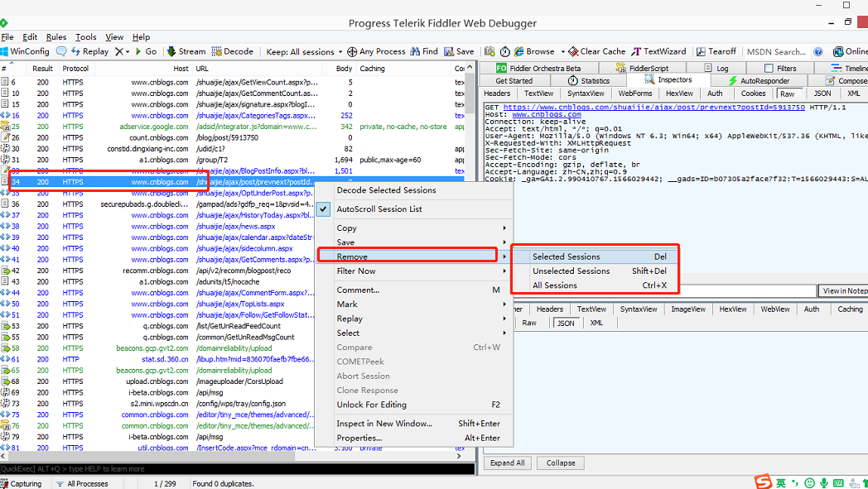The height and width of the screenshot is (489, 868).
Task: Open WinConfig from the toolbar
Action: pos(26,51)
